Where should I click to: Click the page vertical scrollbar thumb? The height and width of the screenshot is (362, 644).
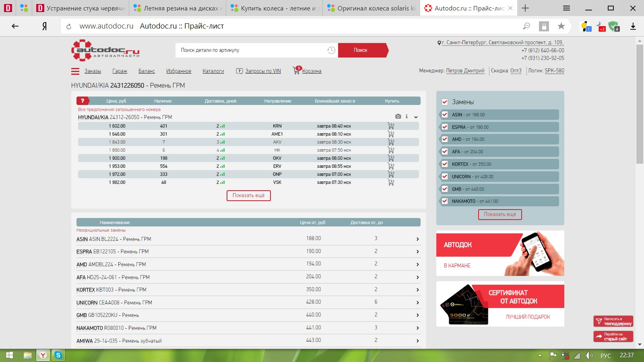click(x=640, y=104)
